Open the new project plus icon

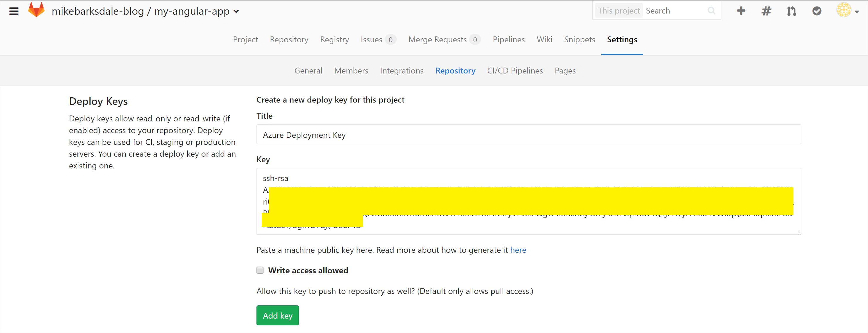pos(741,11)
